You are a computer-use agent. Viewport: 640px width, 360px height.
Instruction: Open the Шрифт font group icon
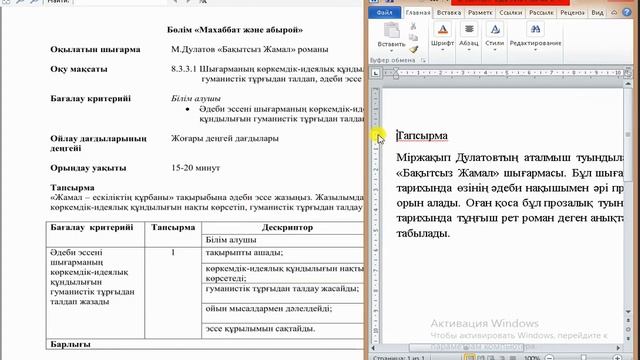coord(442,29)
